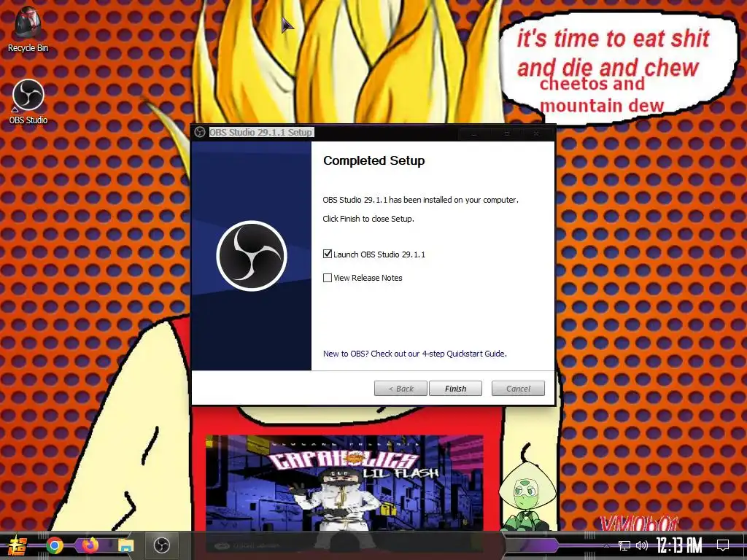Click the OBS Studio 29.1.1 Setup title text

click(260, 133)
